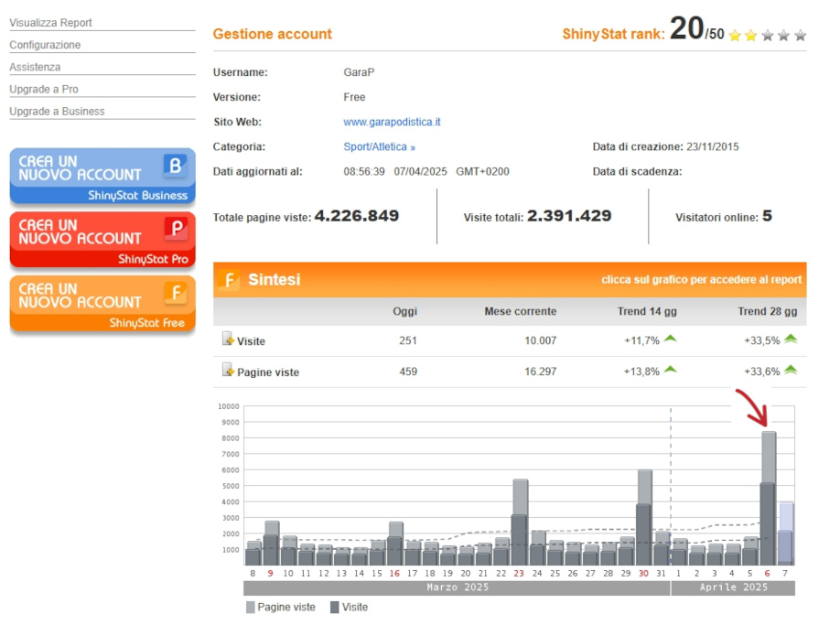This screenshot has height=625, width=840.
Task: Click the +33,6% trend value
Action: click(x=762, y=372)
